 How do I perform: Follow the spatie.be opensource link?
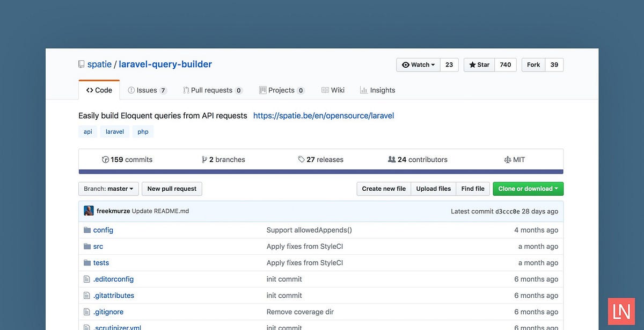click(x=323, y=115)
